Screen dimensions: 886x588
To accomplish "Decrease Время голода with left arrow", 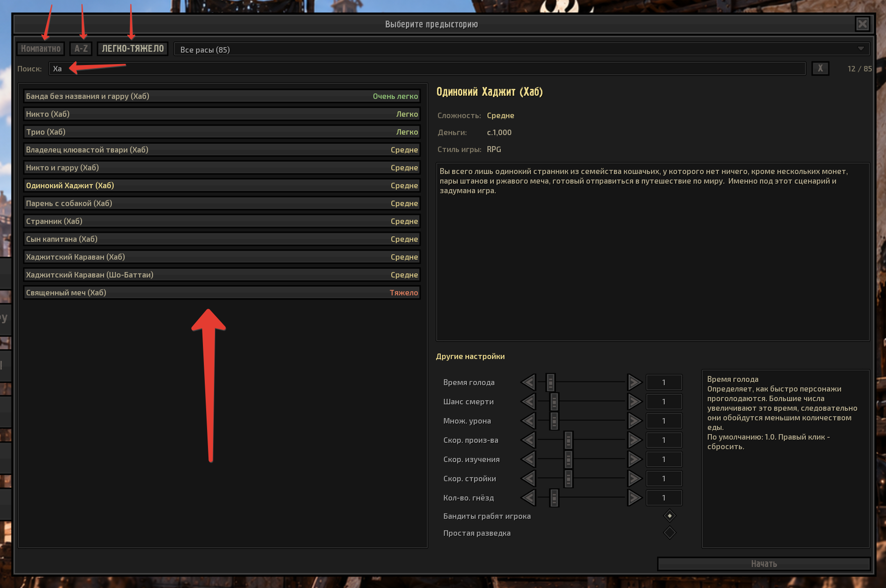I will (529, 382).
